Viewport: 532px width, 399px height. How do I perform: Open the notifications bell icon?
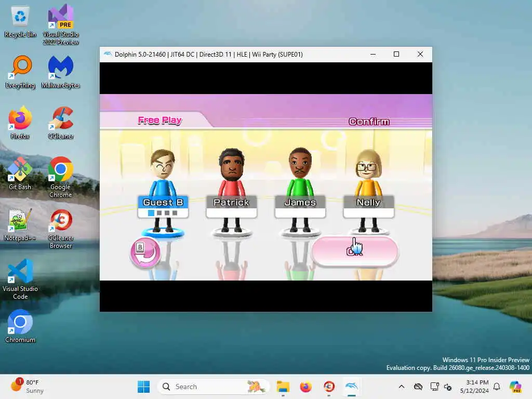pyautogui.click(x=497, y=387)
